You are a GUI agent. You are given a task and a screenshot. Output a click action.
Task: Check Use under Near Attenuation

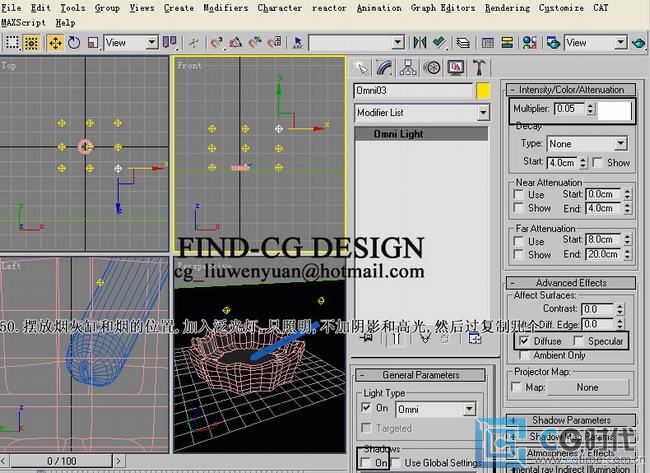tap(518, 194)
